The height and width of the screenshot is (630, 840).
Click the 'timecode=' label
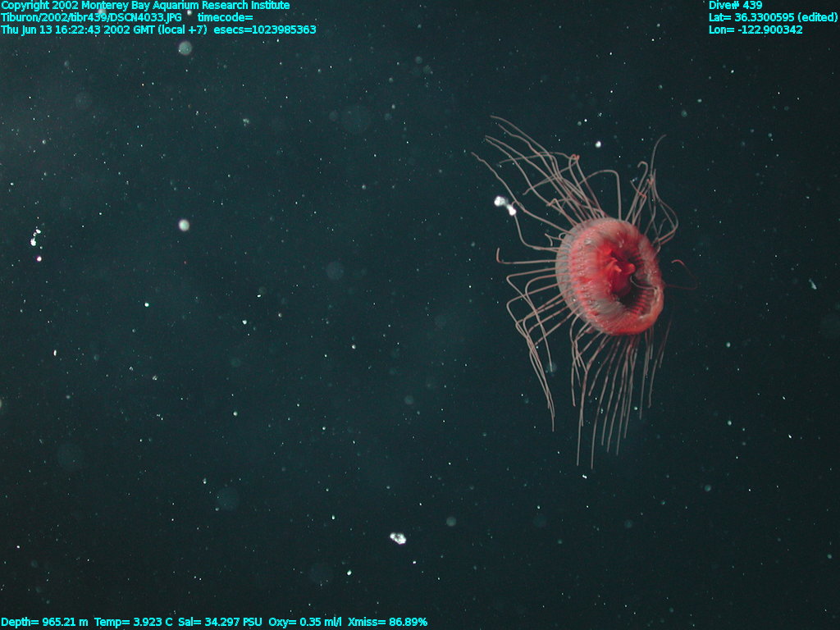[x=226, y=17]
